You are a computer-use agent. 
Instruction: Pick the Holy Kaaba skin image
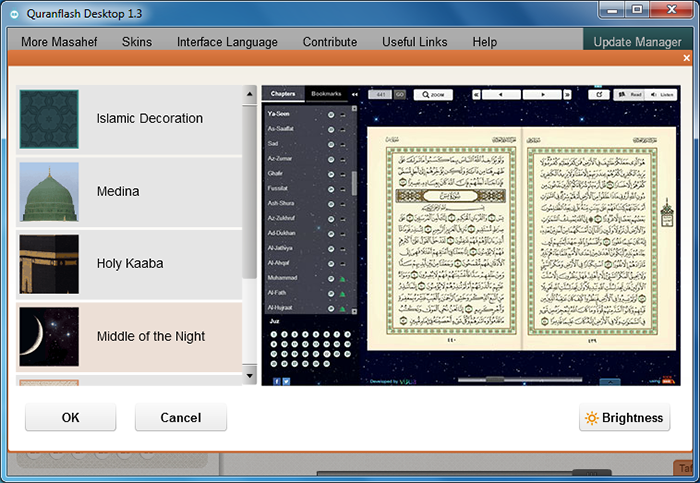pos(48,264)
